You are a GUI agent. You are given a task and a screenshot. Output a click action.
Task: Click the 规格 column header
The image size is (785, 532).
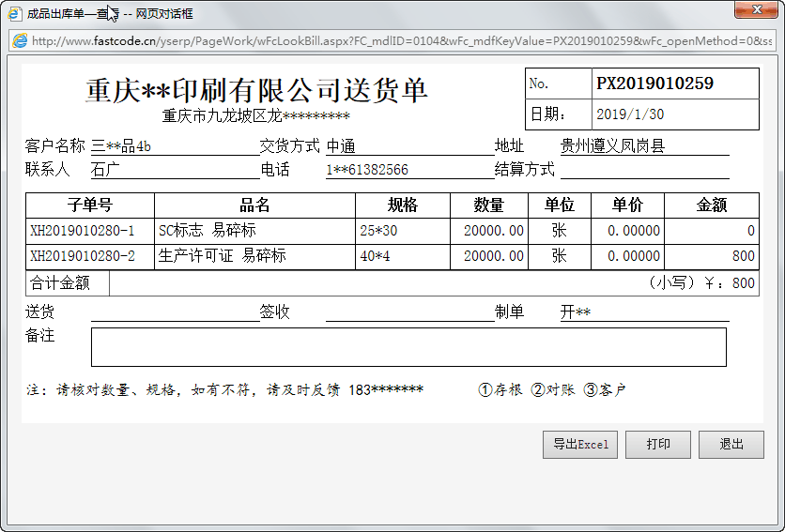[x=403, y=205]
